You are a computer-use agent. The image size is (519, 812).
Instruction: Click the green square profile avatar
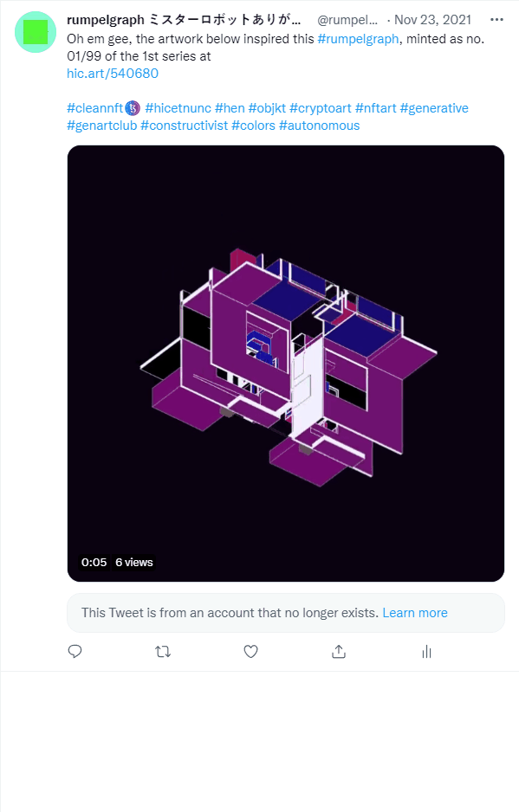(36, 32)
